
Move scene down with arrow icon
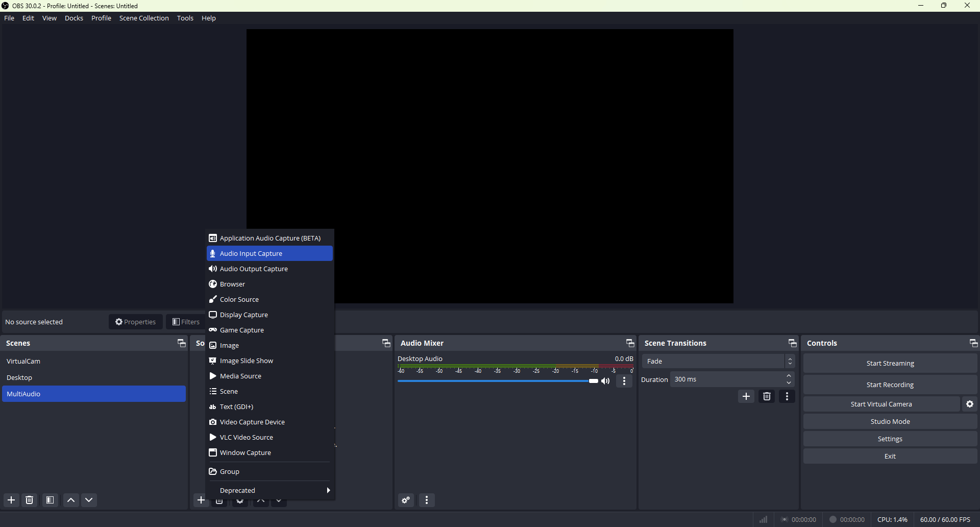point(89,500)
